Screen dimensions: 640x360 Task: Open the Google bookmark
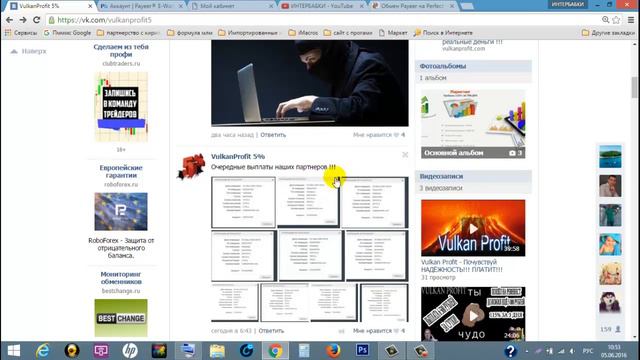pyautogui.click(x=67, y=33)
